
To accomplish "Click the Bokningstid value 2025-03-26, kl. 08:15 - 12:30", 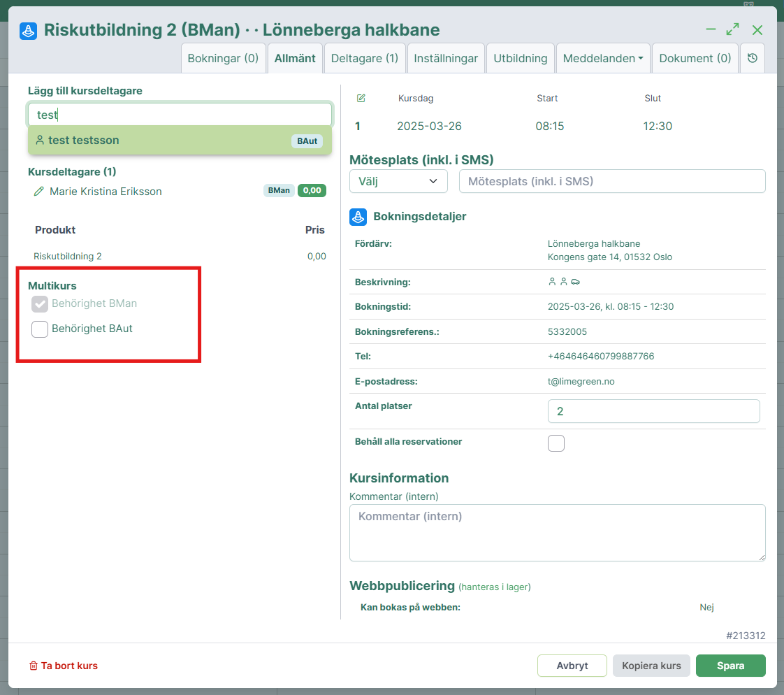I will point(611,307).
